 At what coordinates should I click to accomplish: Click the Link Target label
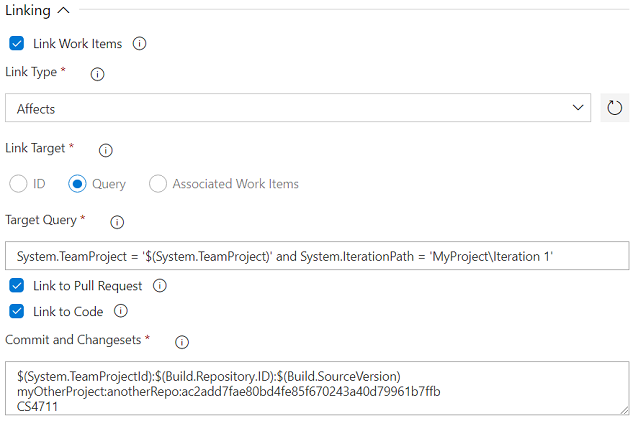tap(35, 148)
